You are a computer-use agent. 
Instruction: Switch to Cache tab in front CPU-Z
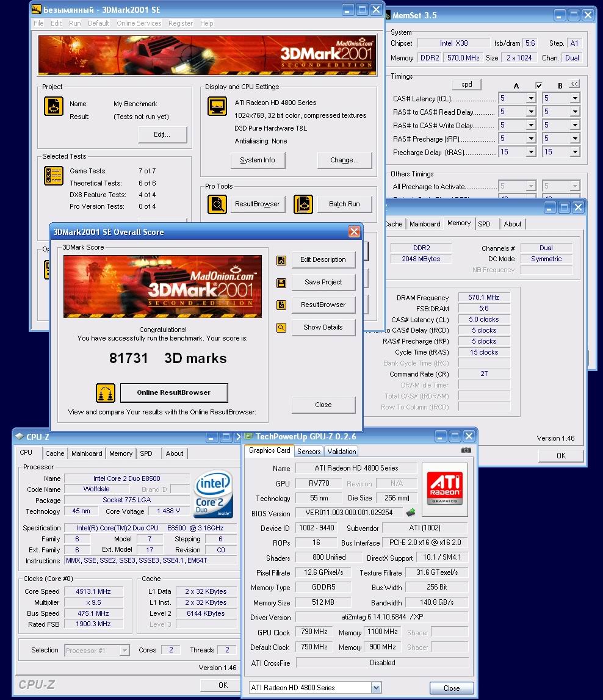[x=55, y=453]
